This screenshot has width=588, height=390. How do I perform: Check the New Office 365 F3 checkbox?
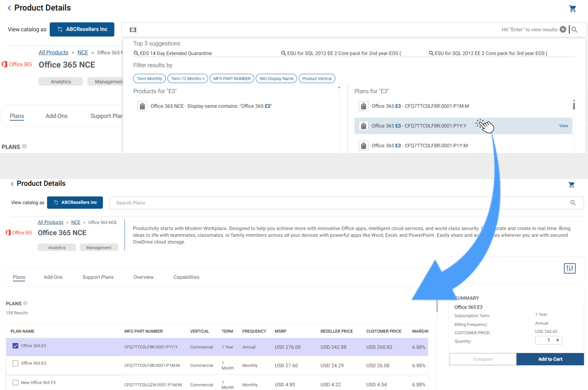point(15,382)
